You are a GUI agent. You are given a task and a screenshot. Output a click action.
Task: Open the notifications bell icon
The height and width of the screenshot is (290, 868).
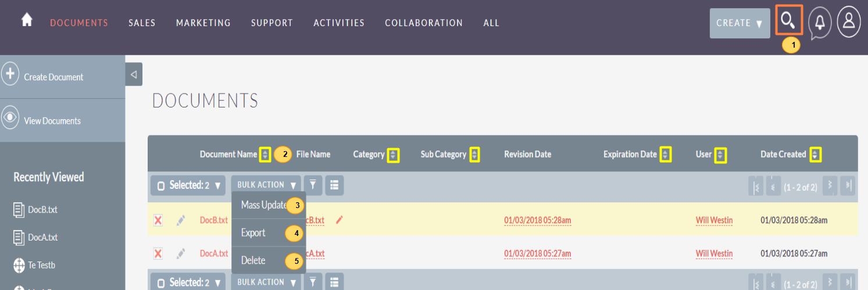pos(819,23)
